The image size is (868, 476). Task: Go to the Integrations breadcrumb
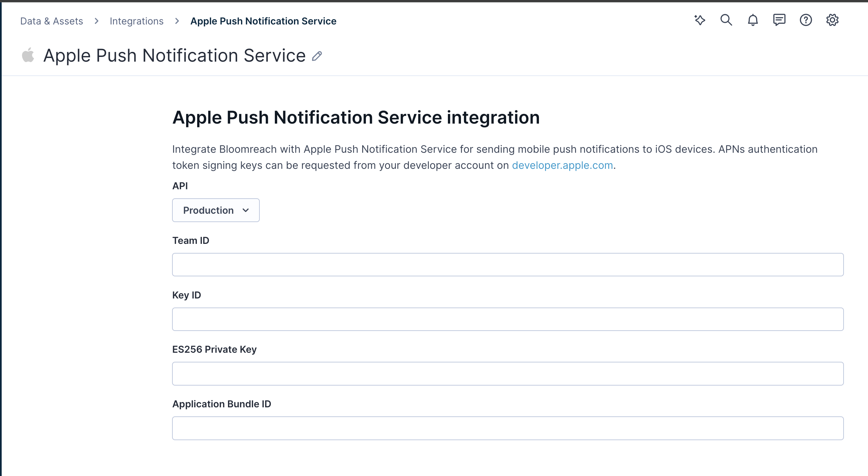click(137, 21)
